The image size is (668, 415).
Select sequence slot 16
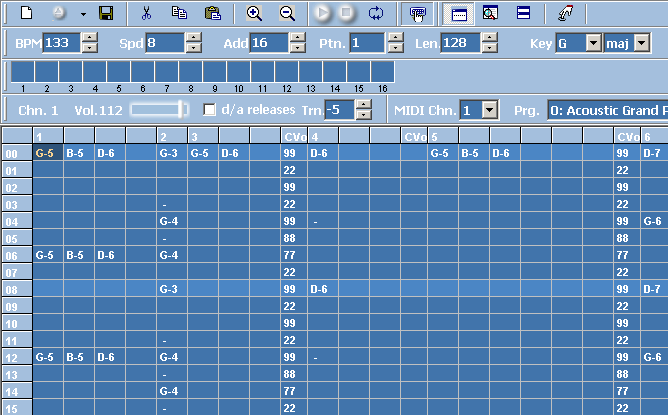coord(383,72)
